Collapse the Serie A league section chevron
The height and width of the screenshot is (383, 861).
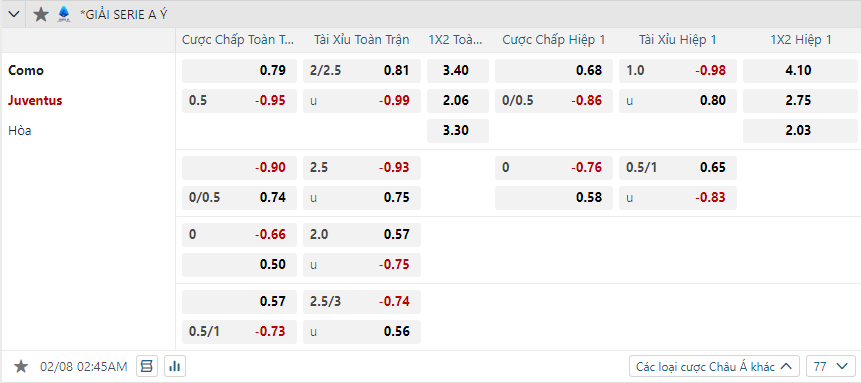point(14,14)
